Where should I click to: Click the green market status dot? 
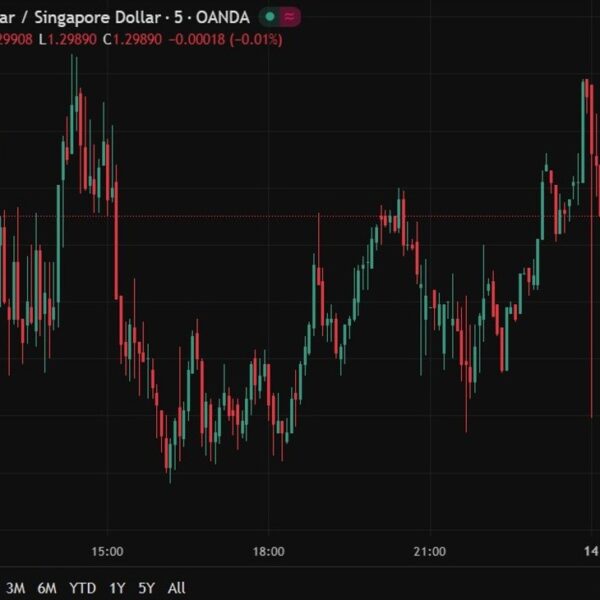tap(270, 17)
